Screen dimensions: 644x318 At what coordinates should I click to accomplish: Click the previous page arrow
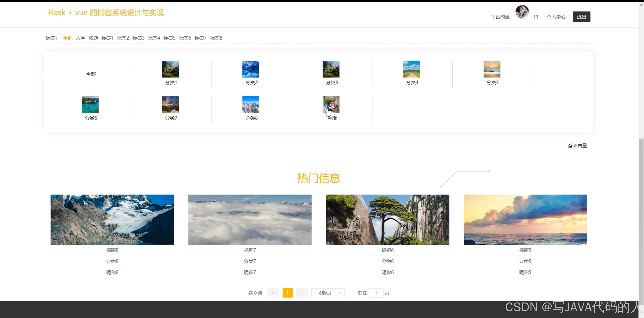tap(273, 293)
